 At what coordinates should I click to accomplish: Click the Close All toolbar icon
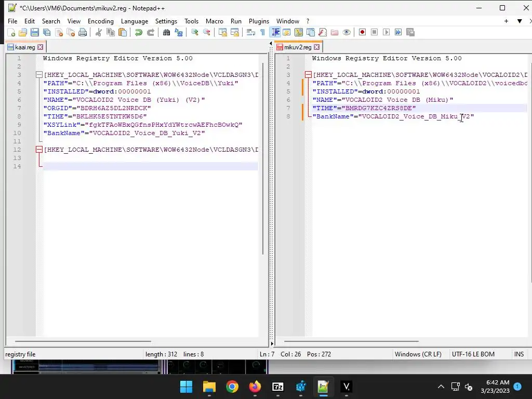[71, 32]
